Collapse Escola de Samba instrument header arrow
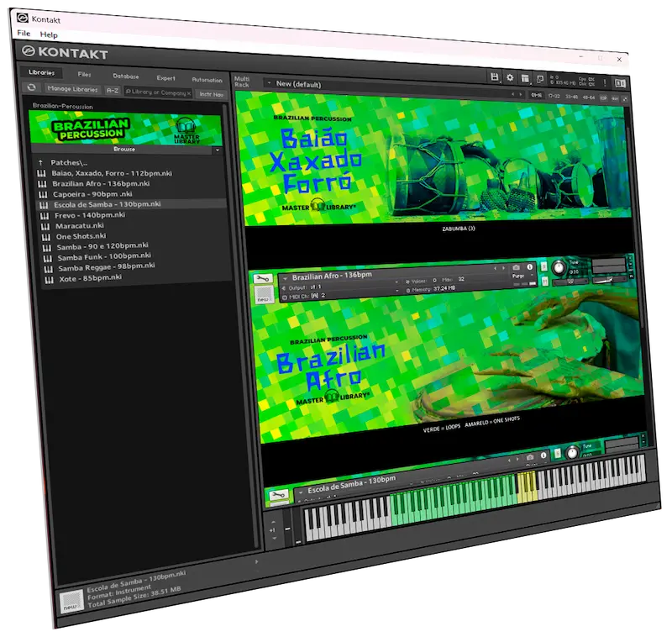 tap(301, 492)
